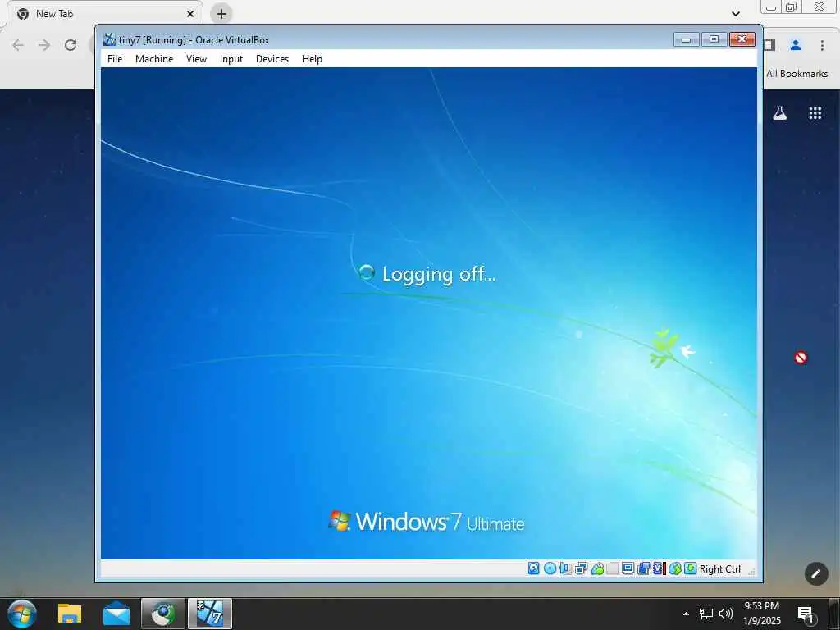Open Chrome Labs flask icon
Image resolution: width=840 pixels, height=630 pixels.
click(x=779, y=113)
